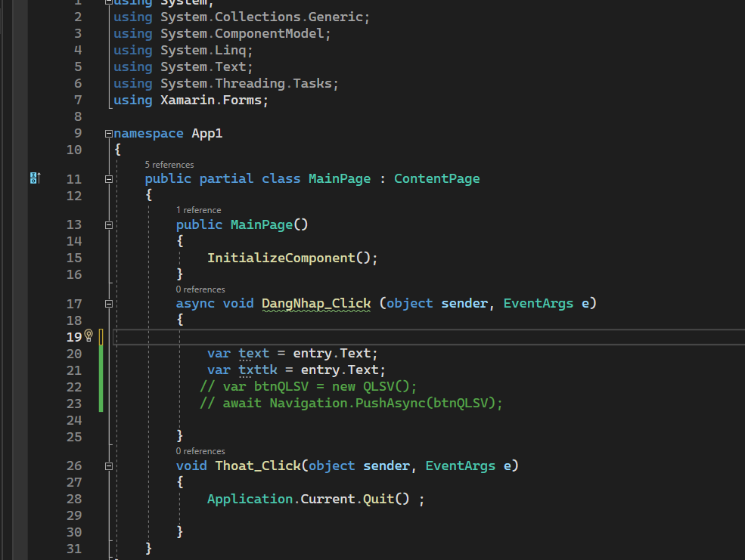The width and height of the screenshot is (745, 560).
Task: Click the yellow modified-line indicator near line 19
Action: tap(101, 336)
